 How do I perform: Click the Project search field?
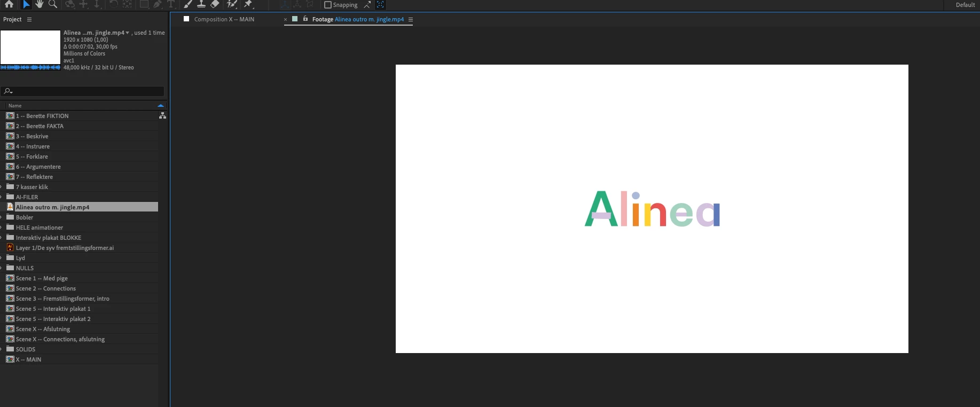click(82, 91)
